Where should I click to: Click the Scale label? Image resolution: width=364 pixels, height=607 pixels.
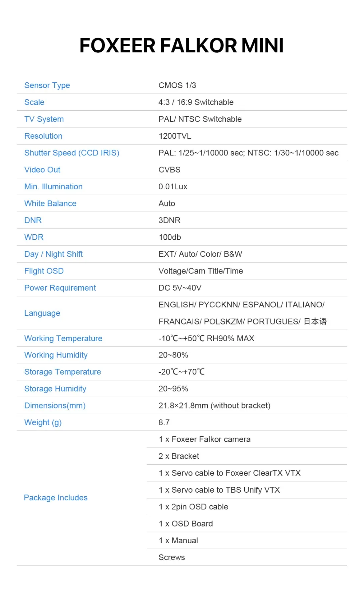(x=34, y=102)
